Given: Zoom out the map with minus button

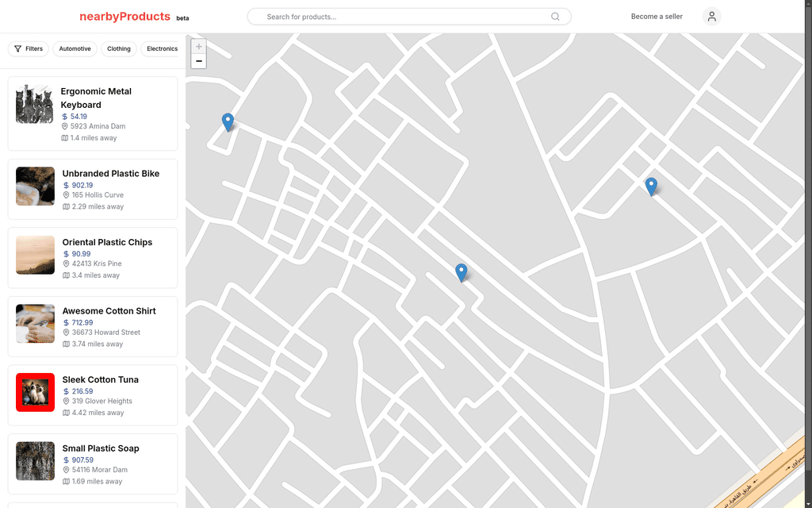Looking at the screenshot, I should click(198, 61).
